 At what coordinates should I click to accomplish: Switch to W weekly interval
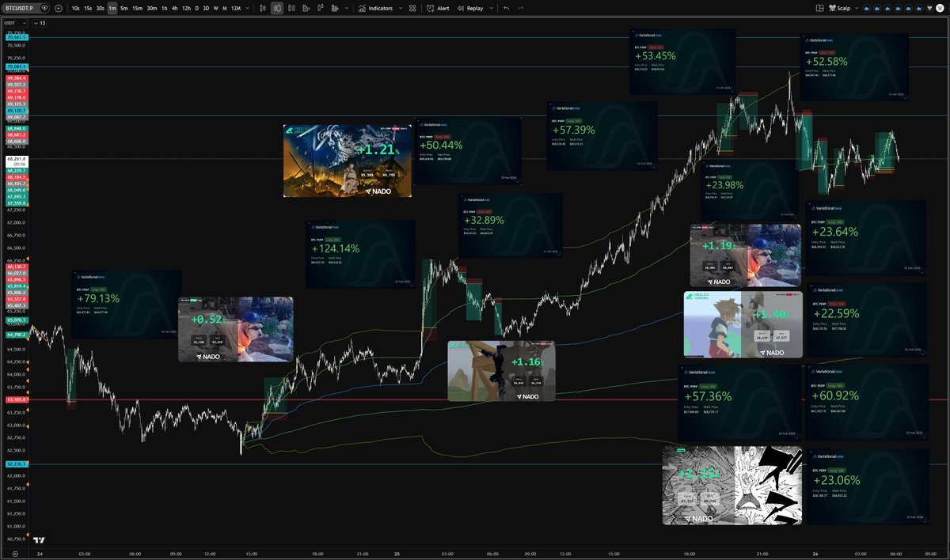point(215,8)
